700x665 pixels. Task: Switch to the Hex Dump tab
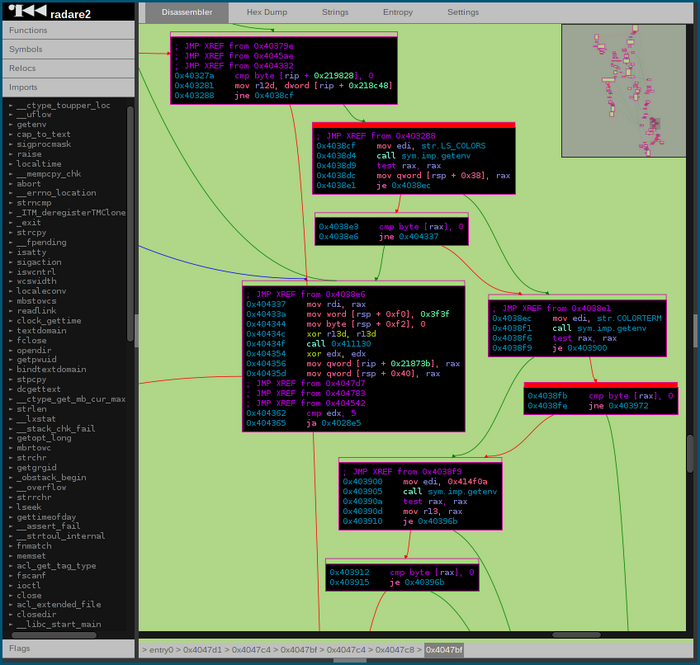click(266, 12)
